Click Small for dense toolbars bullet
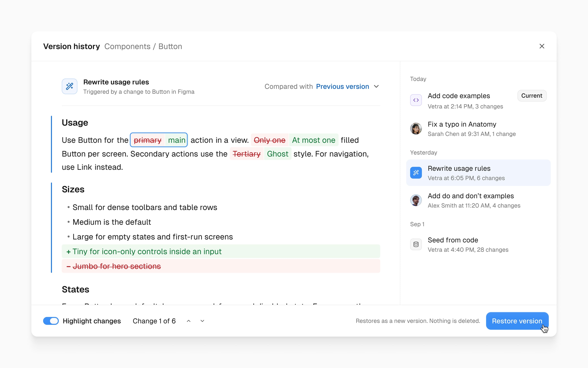588x368 pixels. pyautogui.click(x=145, y=207)
